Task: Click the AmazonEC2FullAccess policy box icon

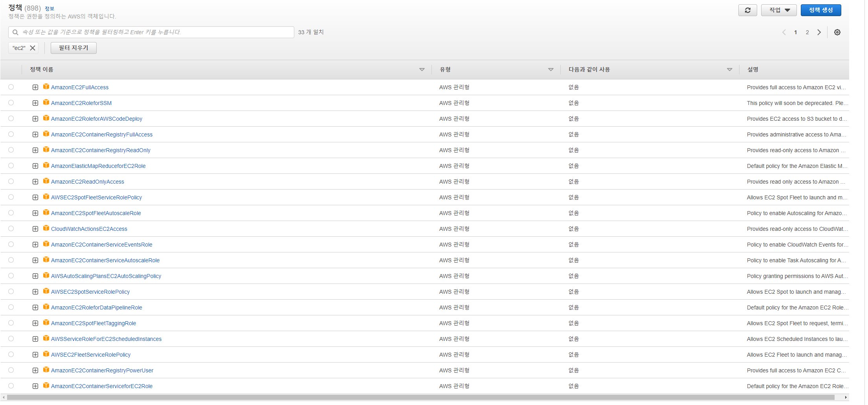Action: pyautogui.click(x=46, y=87)
